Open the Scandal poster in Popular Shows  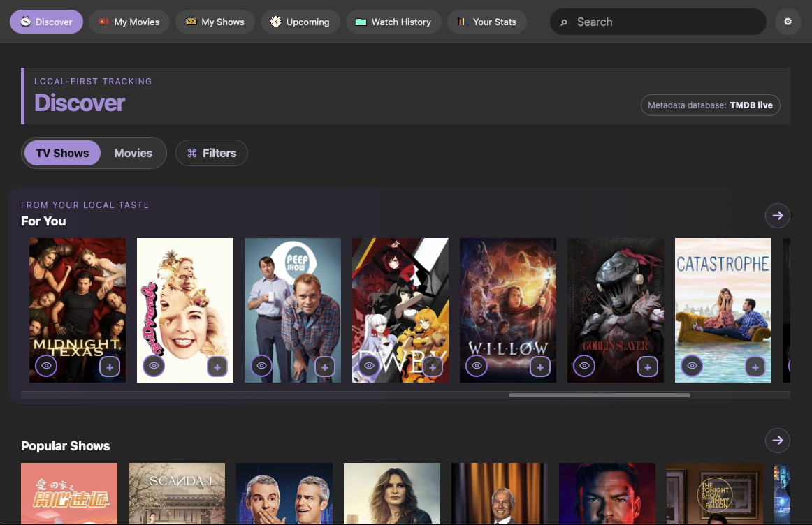(177, 494)
